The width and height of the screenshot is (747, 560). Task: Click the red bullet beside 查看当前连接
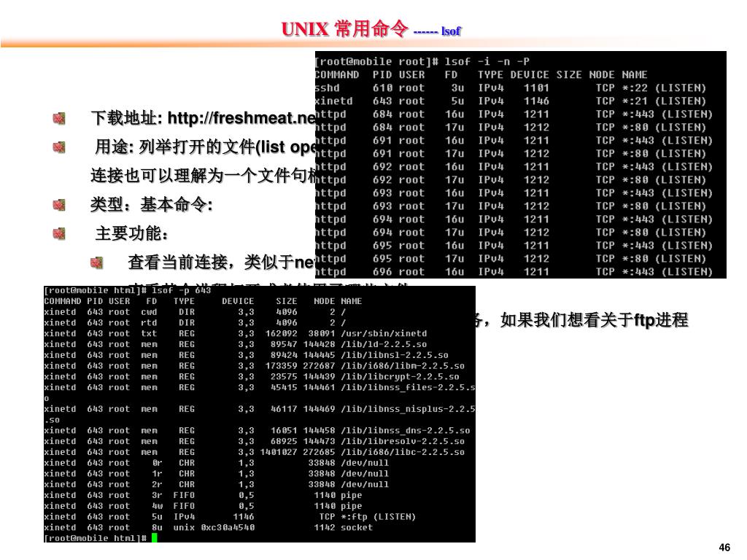pyautogui.click(x=97, y=262)
